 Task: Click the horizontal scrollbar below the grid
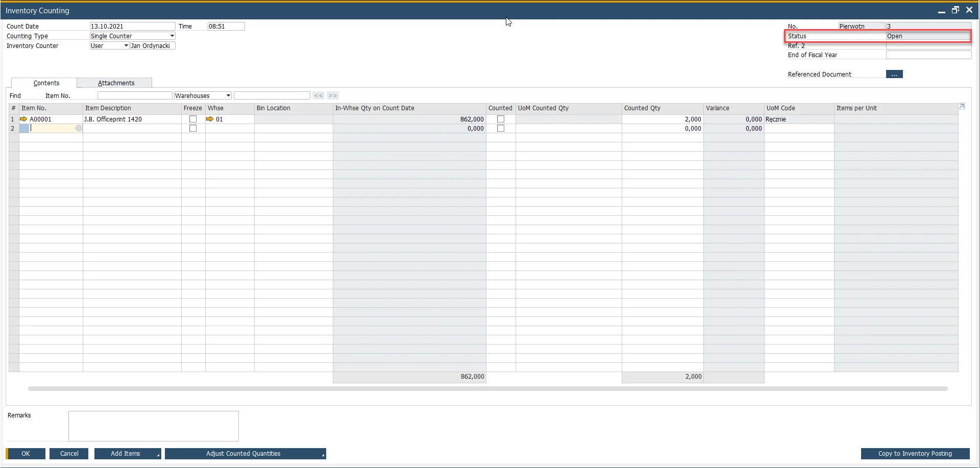coord(487,389)
